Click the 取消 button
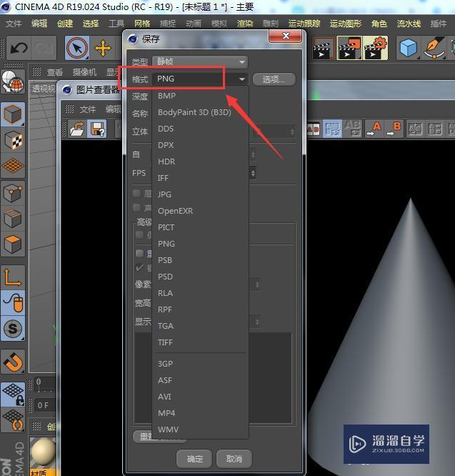Viewport: 455px width, 476px height. pyautogui.click(x=234, y=459)
